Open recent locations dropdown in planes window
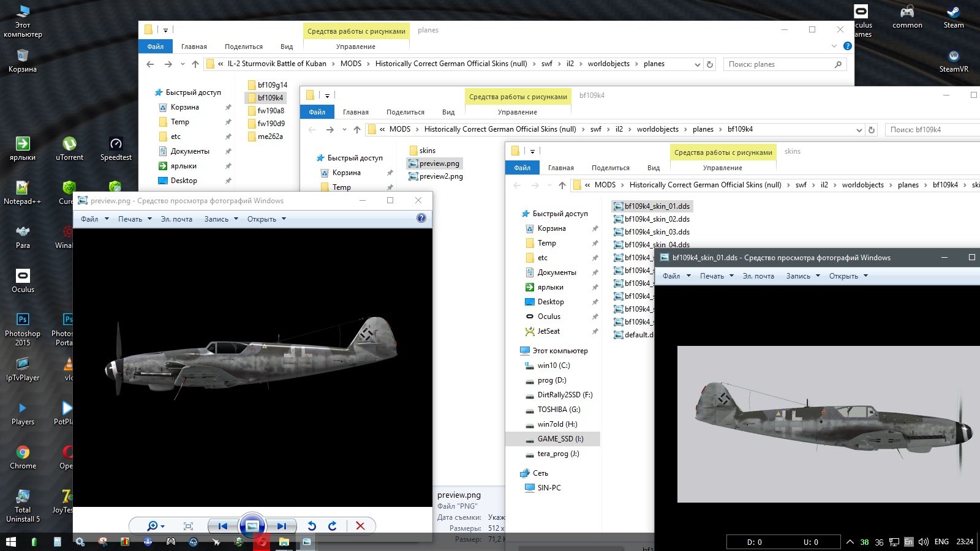Screen dimensions: 980x551 (183, 64)
